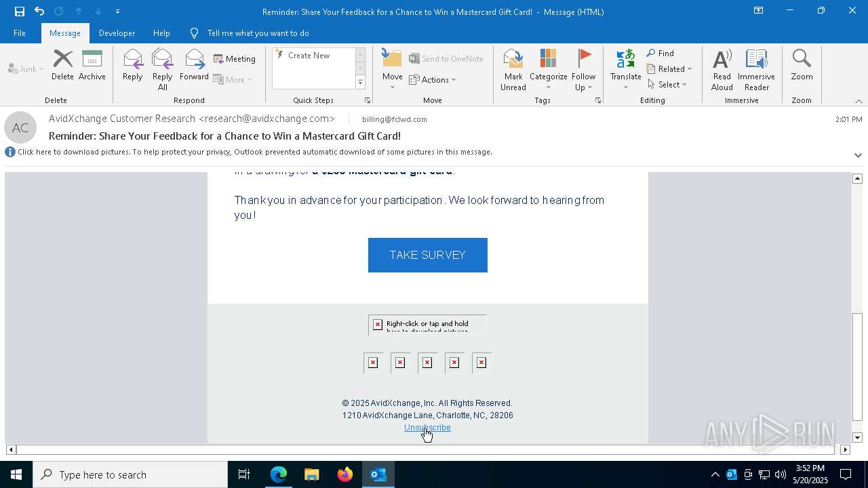
Task: Open Tags dialog launcher
Action: tap(598, 100)
